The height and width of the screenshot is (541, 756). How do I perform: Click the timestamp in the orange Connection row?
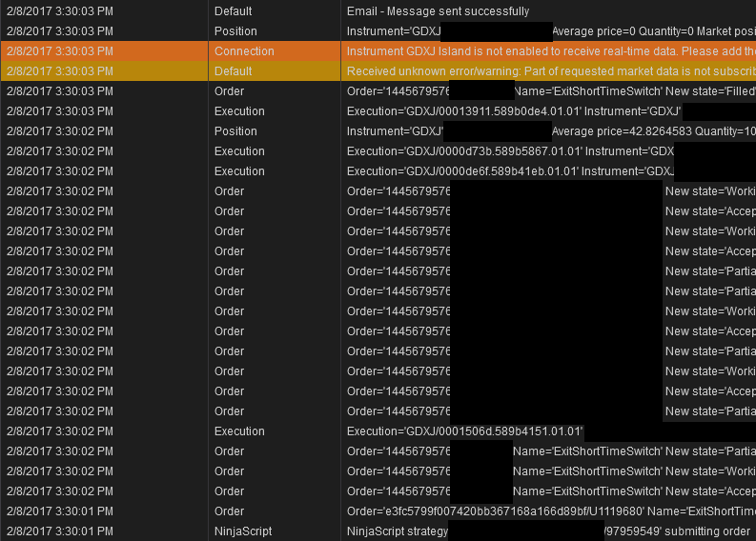[60, 51]
